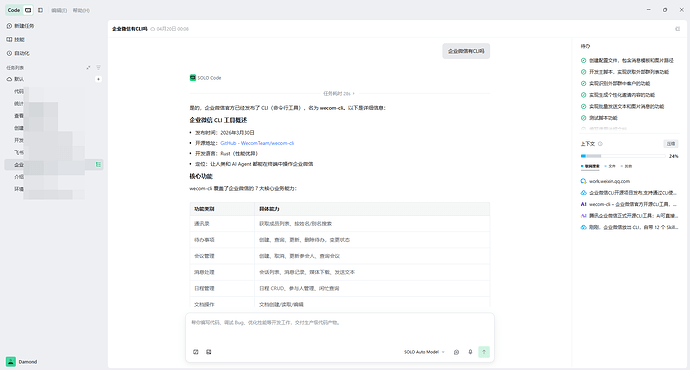690x370 pixels.
Task: Click the 开发主脚本 todo check icon
Action: coord(584,72)
